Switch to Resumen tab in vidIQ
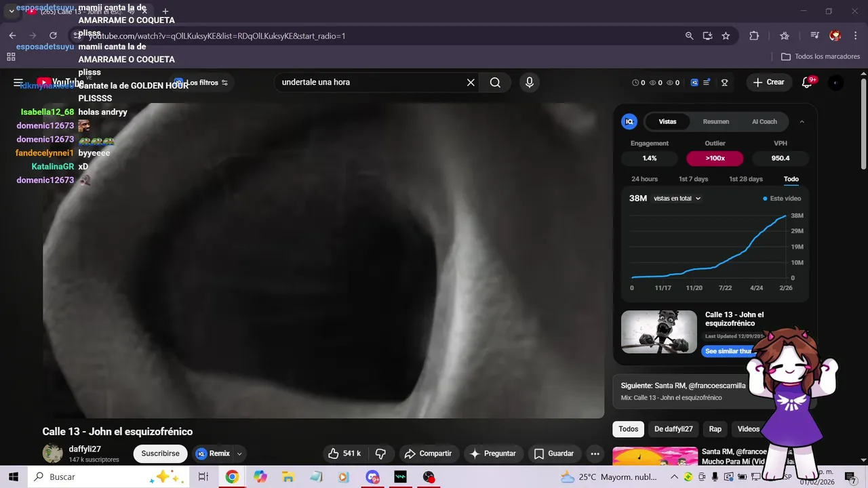Screen dimensions: 868x488 coord(715,122)
